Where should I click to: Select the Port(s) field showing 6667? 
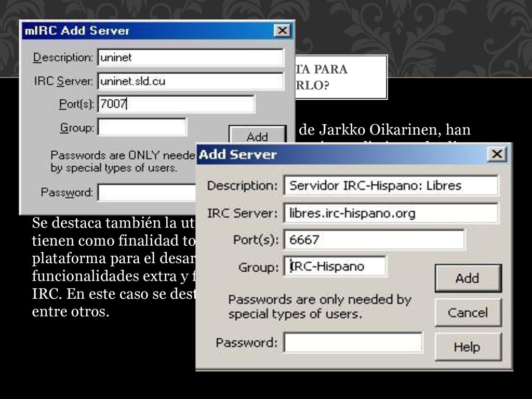(x=374, y=240)
